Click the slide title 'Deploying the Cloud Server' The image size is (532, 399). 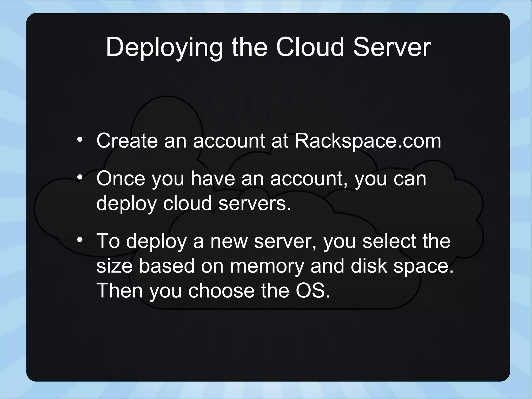[x=268, y=47]
